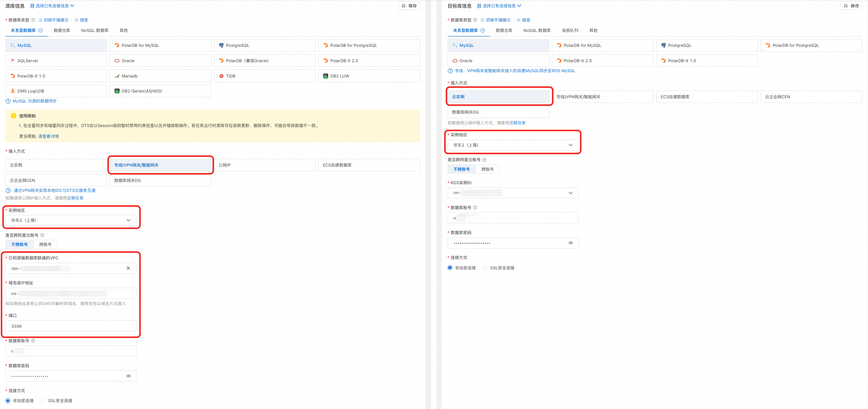868x409 pixels.
Task: Save source database connection info
Action: [x=409, y=6]
